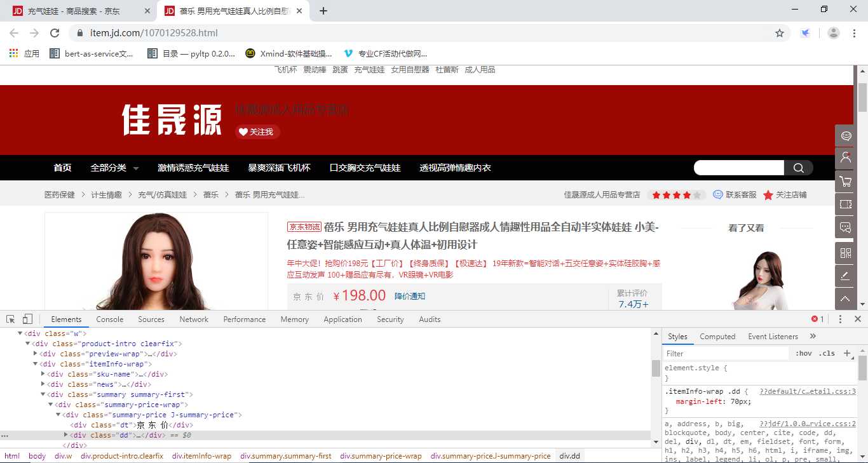The height and width of the screenshot is (463, 868).
Task: Open the Chrome profile avatar icon
Action: tap(834, 33)
